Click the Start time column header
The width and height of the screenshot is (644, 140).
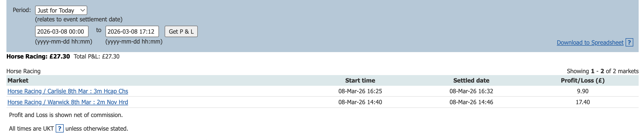click(x=360, y=81)
